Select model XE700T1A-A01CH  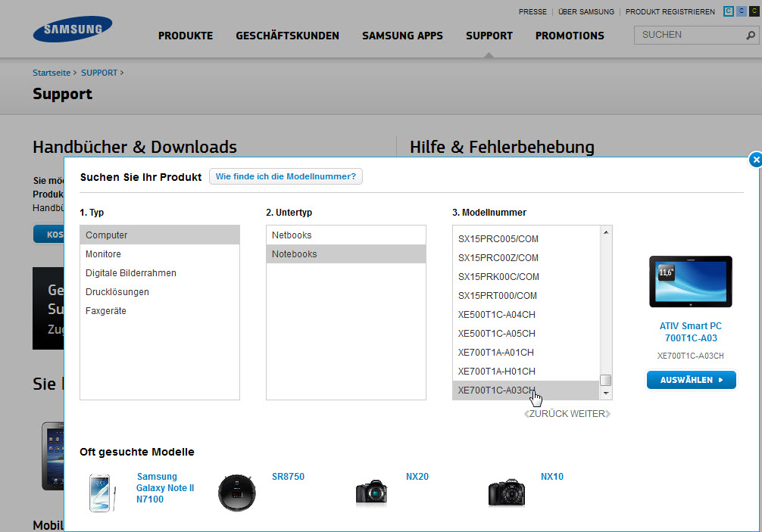coord(526,353)
